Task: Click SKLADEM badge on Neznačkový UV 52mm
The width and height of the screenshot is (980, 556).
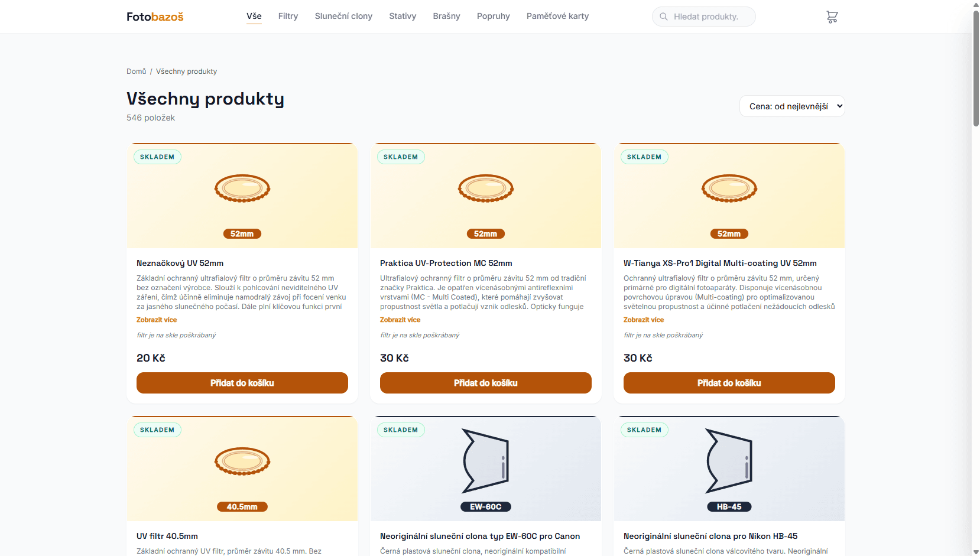Action: [x=157, y=157]
